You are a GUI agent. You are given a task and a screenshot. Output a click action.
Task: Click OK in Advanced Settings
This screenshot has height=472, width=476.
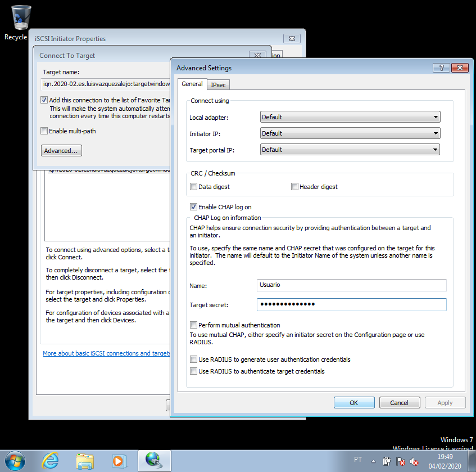tap(353, 403)
